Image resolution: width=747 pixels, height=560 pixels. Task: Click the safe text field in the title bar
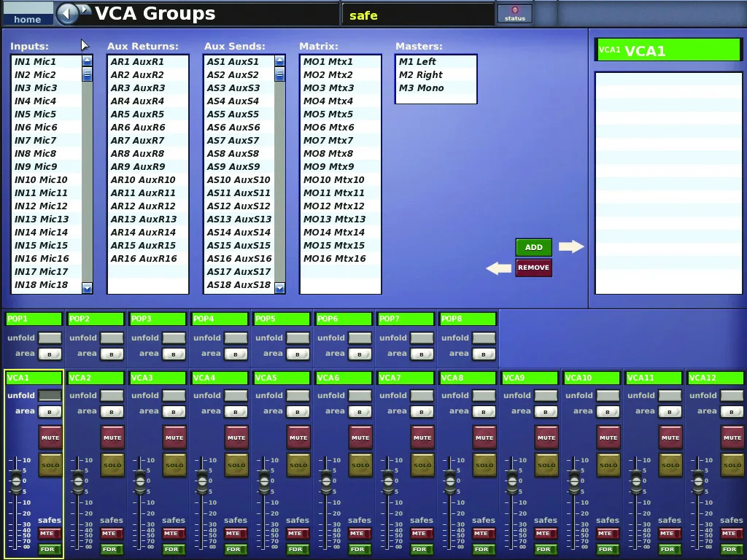pos(417,15)
